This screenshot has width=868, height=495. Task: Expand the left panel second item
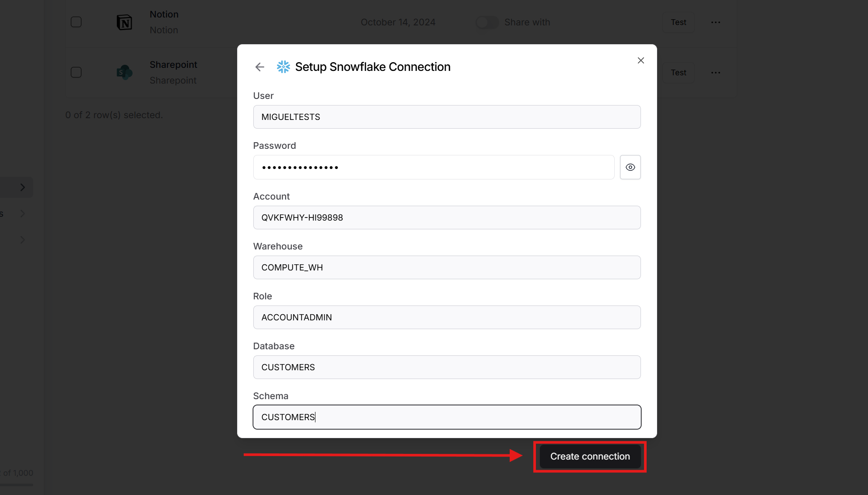[x=23, y=214]
